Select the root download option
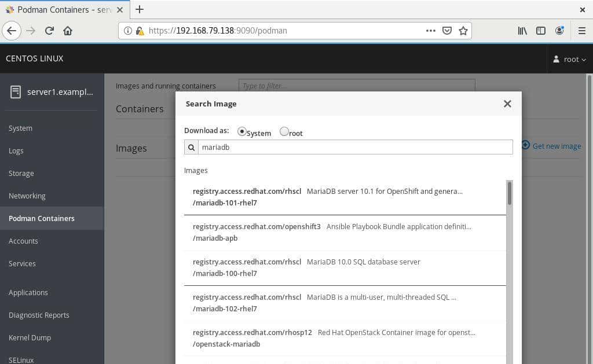Screen dimensions: 593x364 (x=284, y=131)
